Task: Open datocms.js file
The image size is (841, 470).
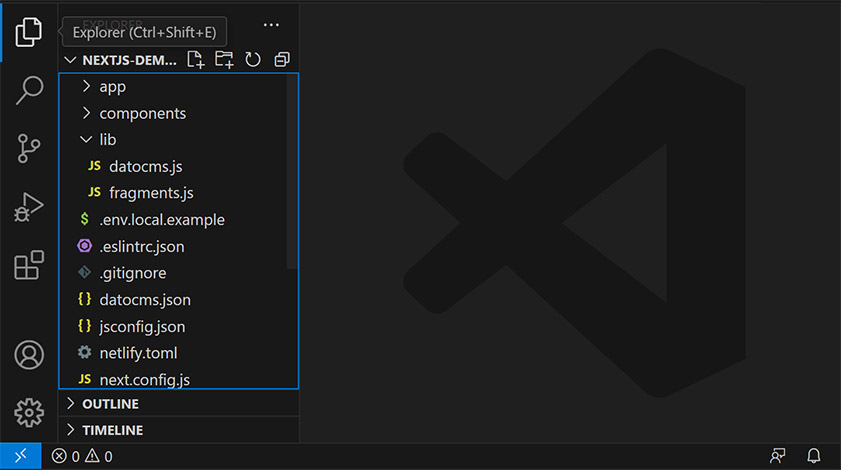Action: click(x=178, y=166)
